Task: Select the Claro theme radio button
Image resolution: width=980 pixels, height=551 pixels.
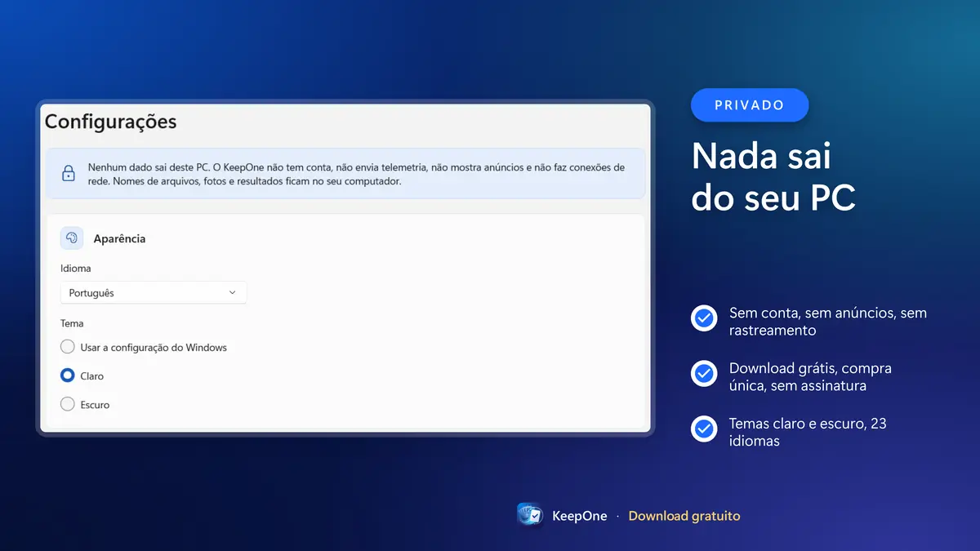Action: (x=68, y=375)
